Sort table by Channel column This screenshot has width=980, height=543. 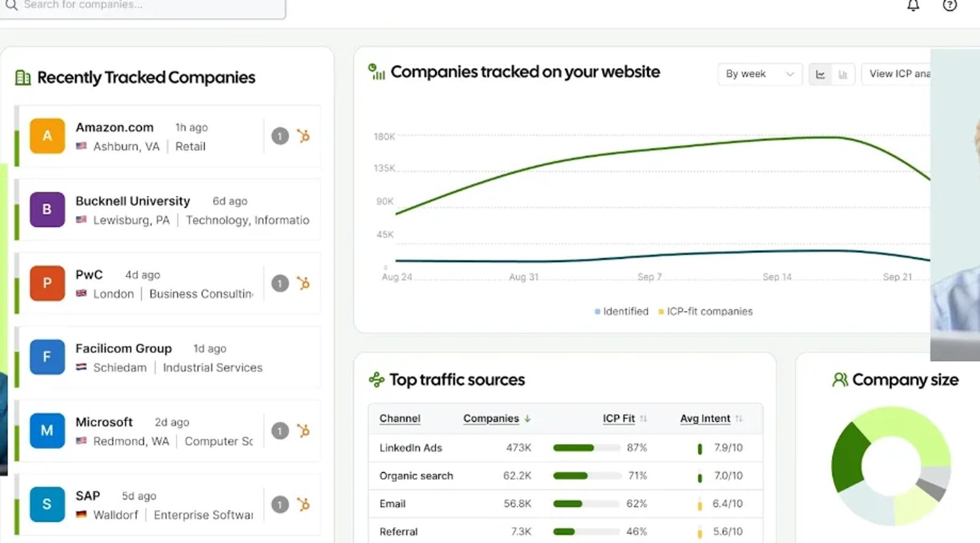tap(400, 419)
